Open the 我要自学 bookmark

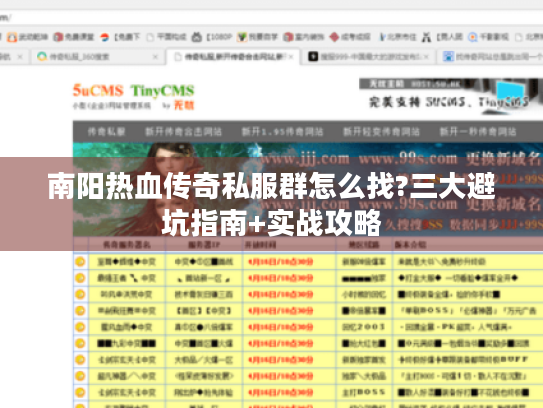click(258, 37)
